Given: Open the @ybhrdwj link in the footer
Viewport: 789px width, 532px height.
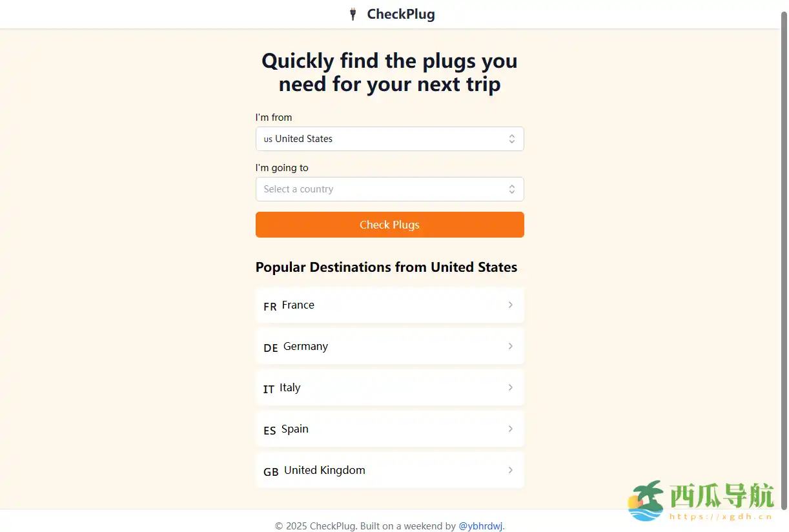Looking at the screenshot, I should coord(480,526).
